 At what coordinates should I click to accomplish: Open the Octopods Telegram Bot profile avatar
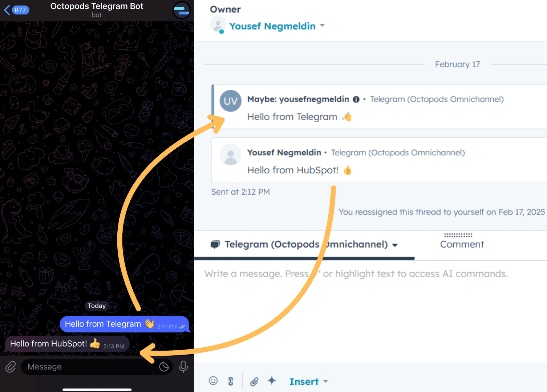tap(182, 11)
